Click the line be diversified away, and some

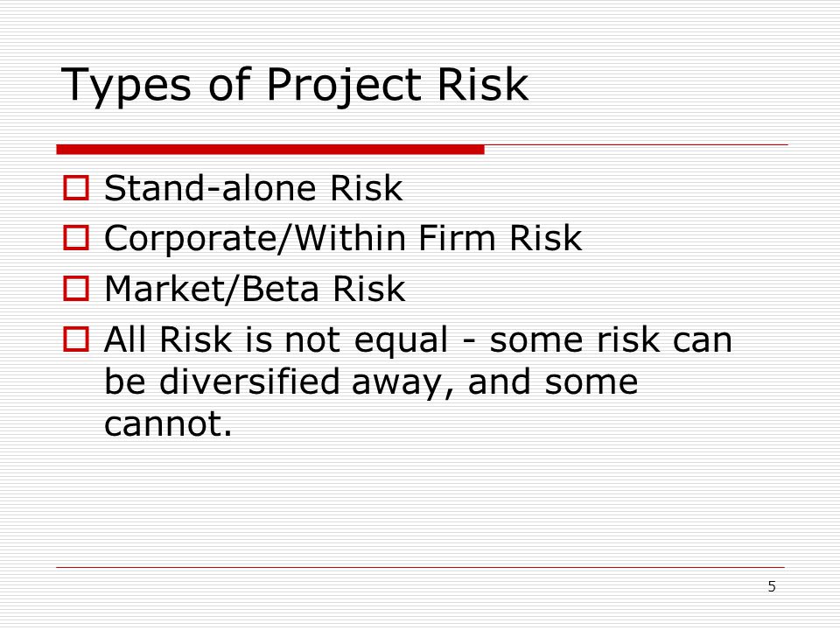point(371,382)
